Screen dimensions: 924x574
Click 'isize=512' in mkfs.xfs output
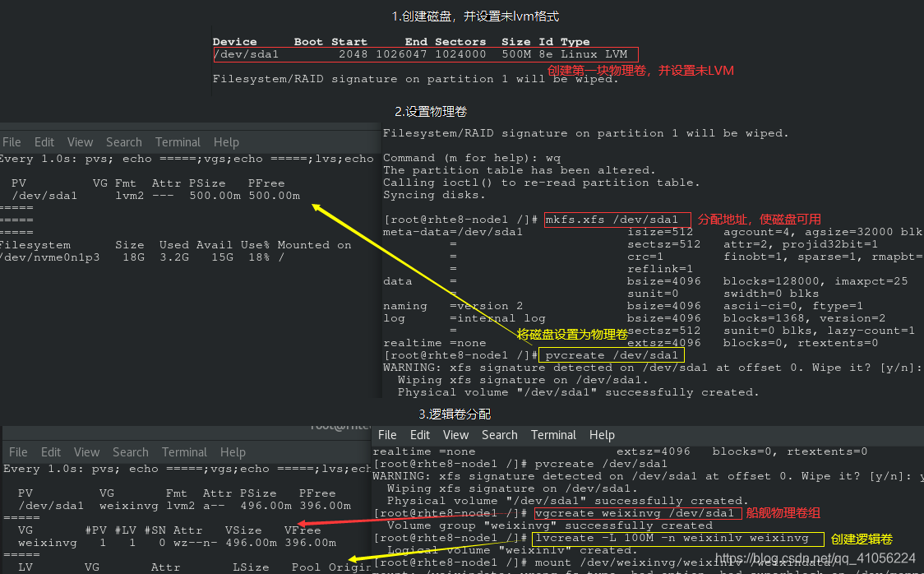click(660, 232)
